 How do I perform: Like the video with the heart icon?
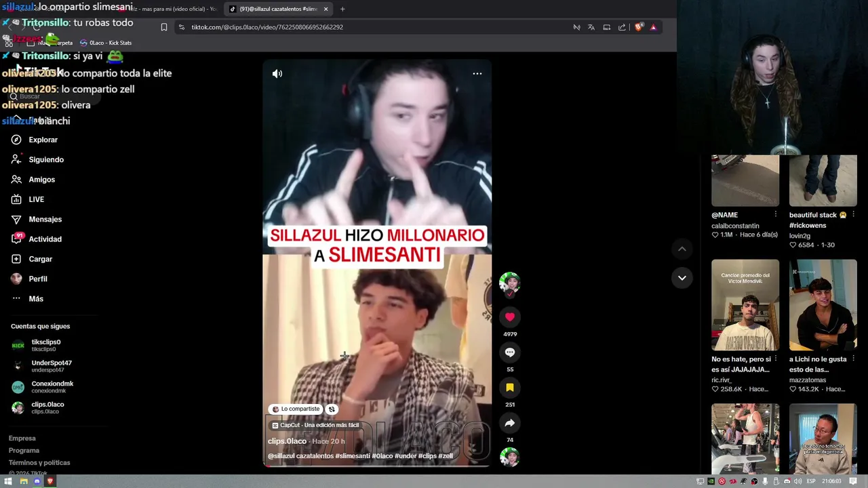[510, 317]
